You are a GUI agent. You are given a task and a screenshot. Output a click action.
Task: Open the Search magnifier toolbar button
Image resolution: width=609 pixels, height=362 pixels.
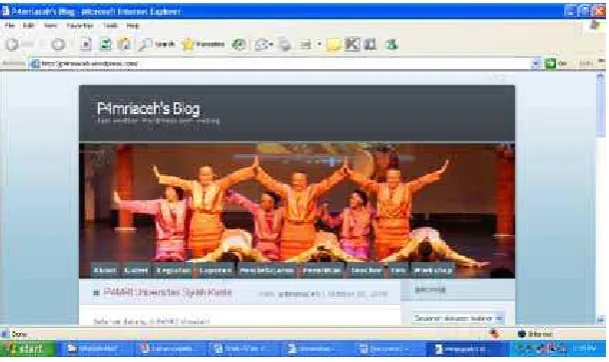coord(156,45)
